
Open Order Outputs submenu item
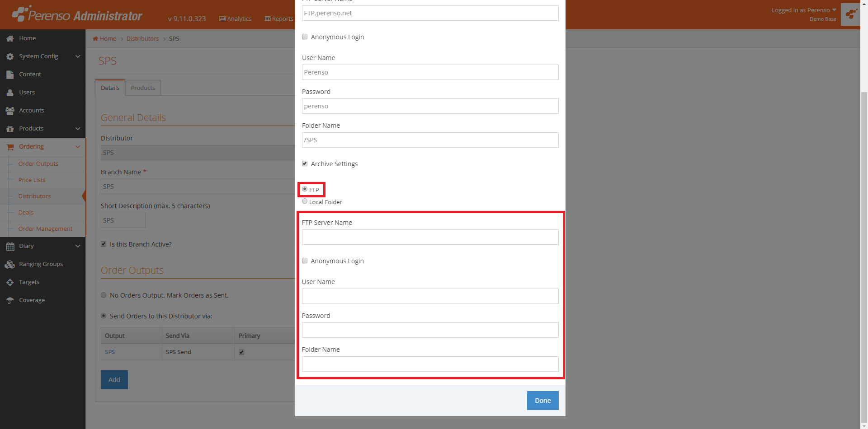click(x=38, y=163)
